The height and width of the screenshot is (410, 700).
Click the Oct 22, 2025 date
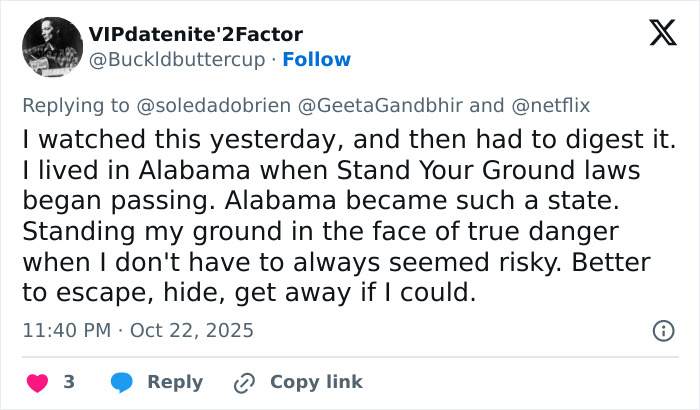[x=190, y=330]
